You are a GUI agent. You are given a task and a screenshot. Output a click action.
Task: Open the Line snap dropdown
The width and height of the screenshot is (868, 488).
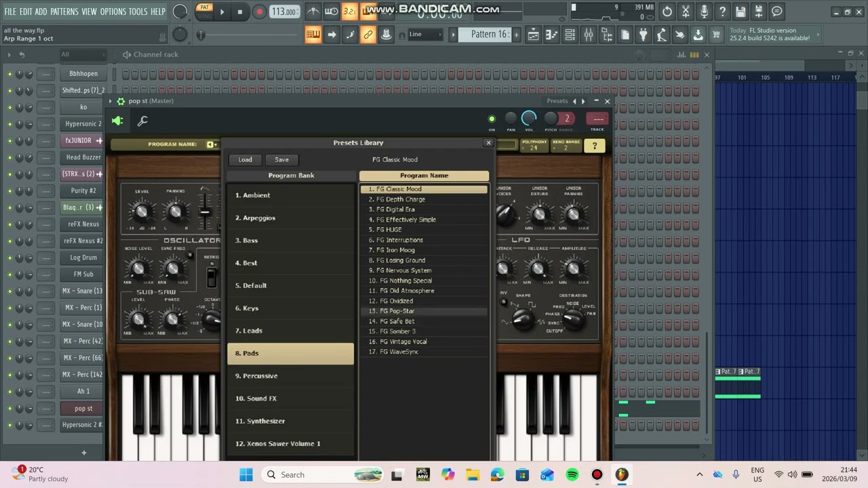pyautogui.click(x=425, y=35)
